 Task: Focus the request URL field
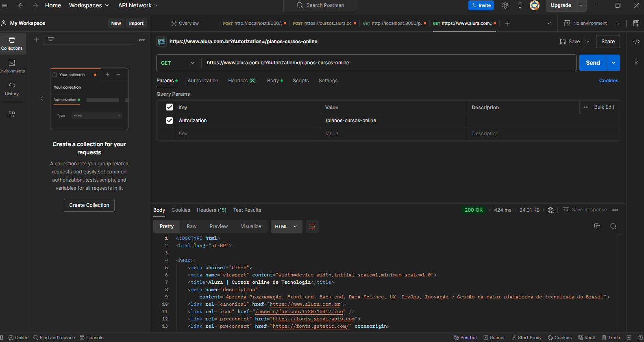(x=388, y=63)
